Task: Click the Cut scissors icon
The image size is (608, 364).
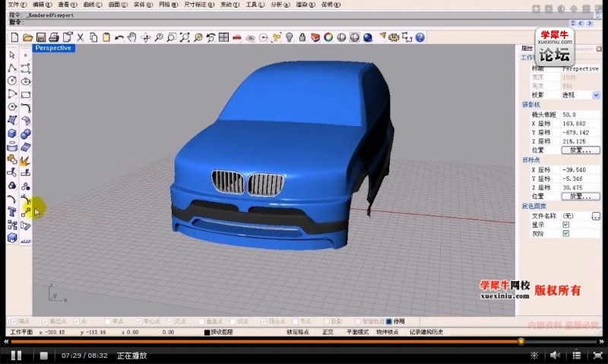Action: tap(81, 37)
